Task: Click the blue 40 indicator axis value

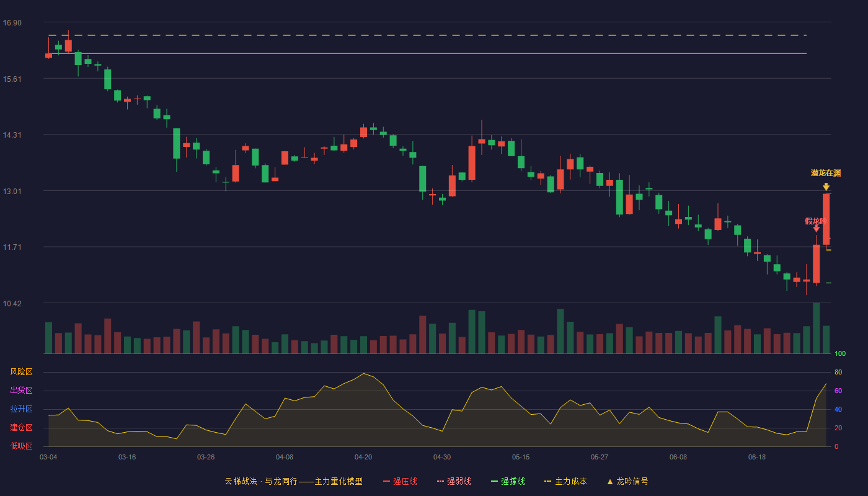Action: pyautogui.click(x=838, y=409)
